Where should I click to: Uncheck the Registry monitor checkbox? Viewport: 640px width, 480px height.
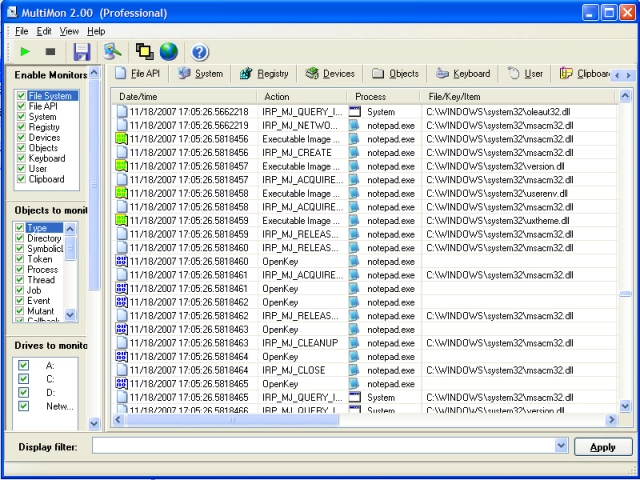point(21,127)
